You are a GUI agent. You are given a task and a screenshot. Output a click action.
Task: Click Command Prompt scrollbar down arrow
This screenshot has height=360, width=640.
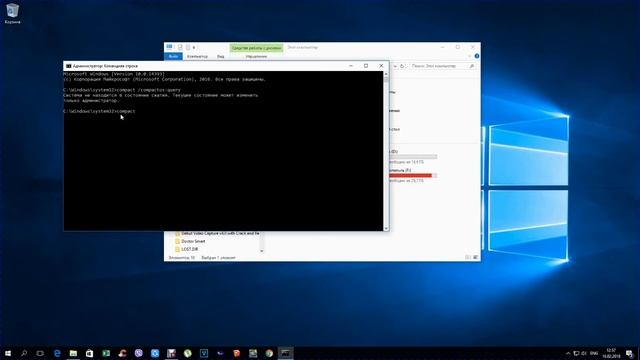click(x=386, y=228)
